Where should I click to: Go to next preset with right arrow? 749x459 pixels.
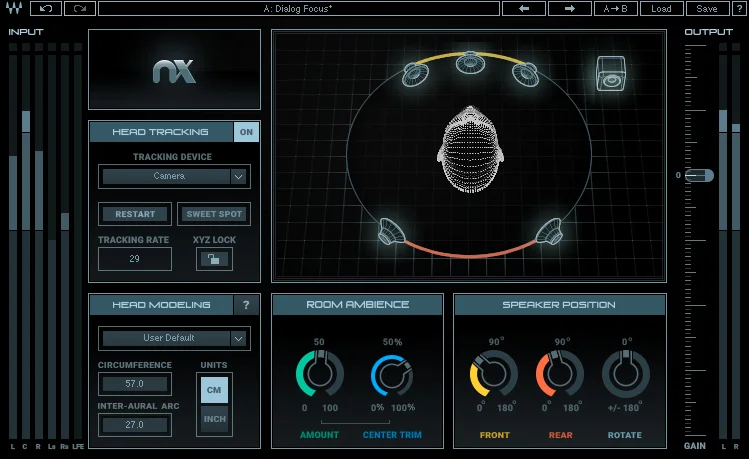569,9
